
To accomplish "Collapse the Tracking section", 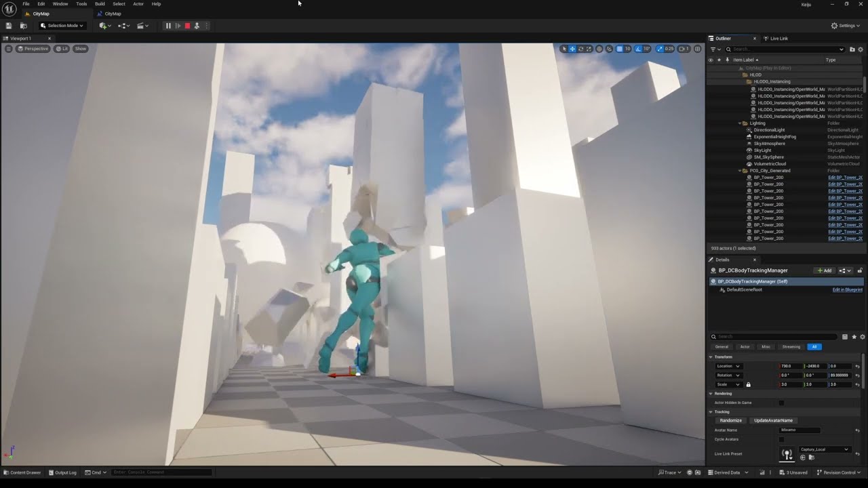I will (711, 411).
